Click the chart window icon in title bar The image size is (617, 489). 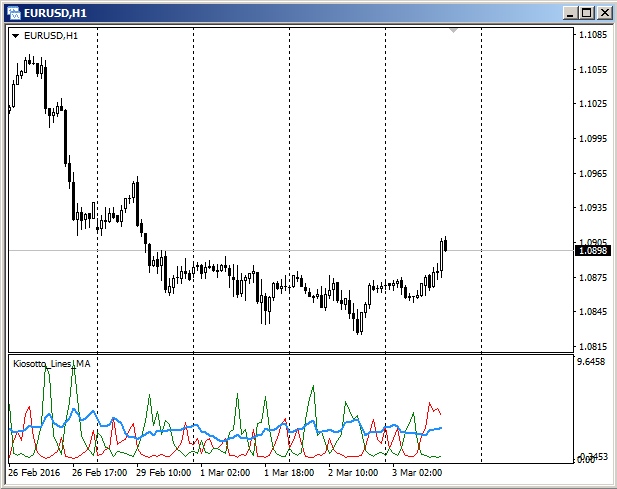[x=14, y=13]
